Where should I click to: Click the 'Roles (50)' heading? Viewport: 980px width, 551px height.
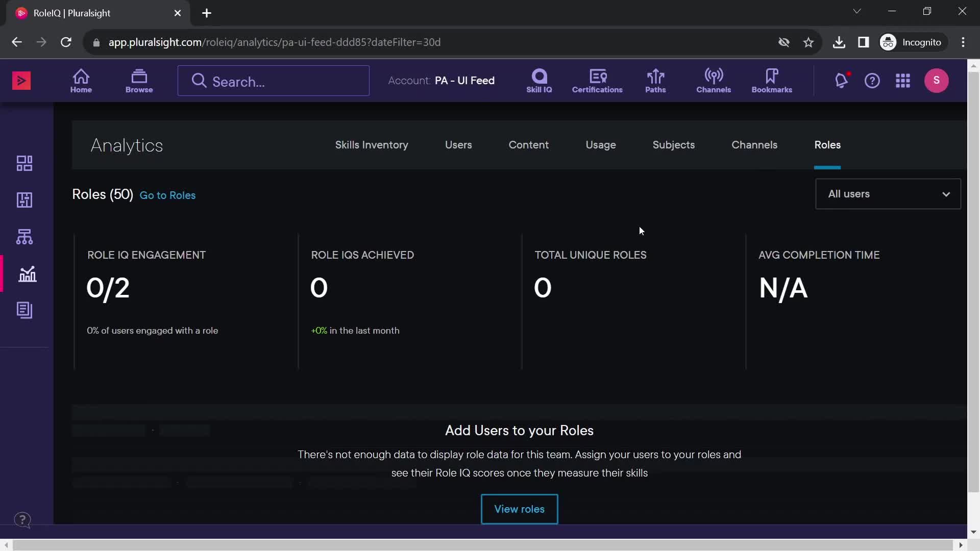103,194
